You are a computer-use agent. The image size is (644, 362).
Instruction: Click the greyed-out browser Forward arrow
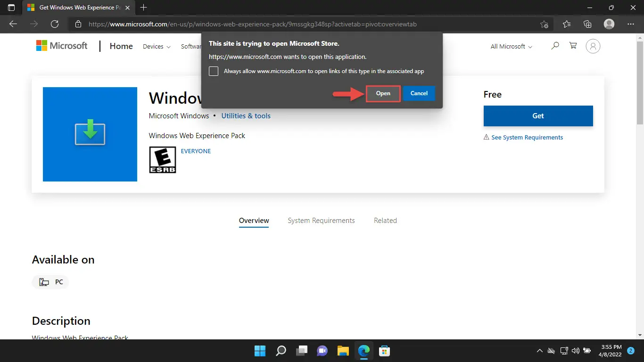34,24
